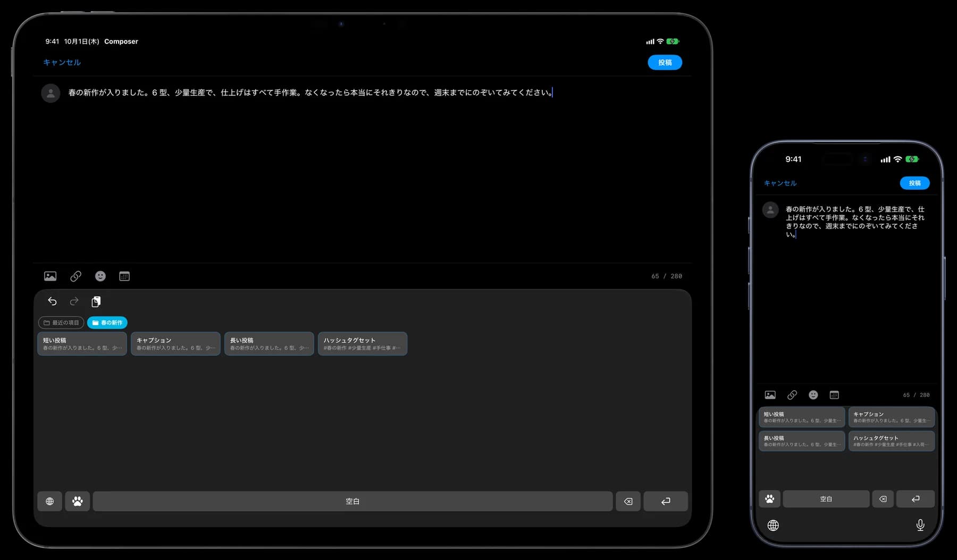Tap the backspace key on iPhone keyboard
Viewport: 957px width, 560px height.
tap(883, 499)
